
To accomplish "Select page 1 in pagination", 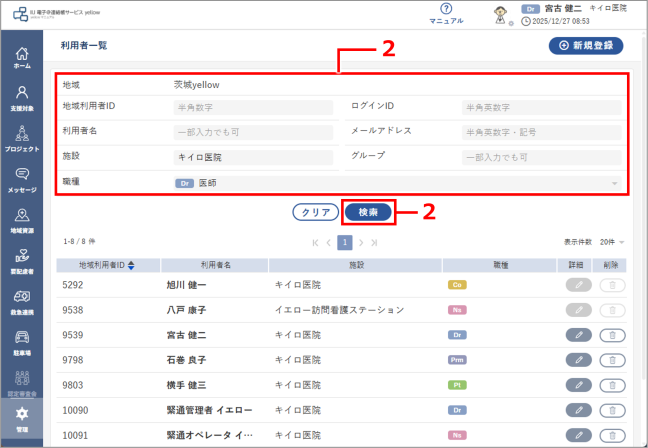I will click(343, 242).
